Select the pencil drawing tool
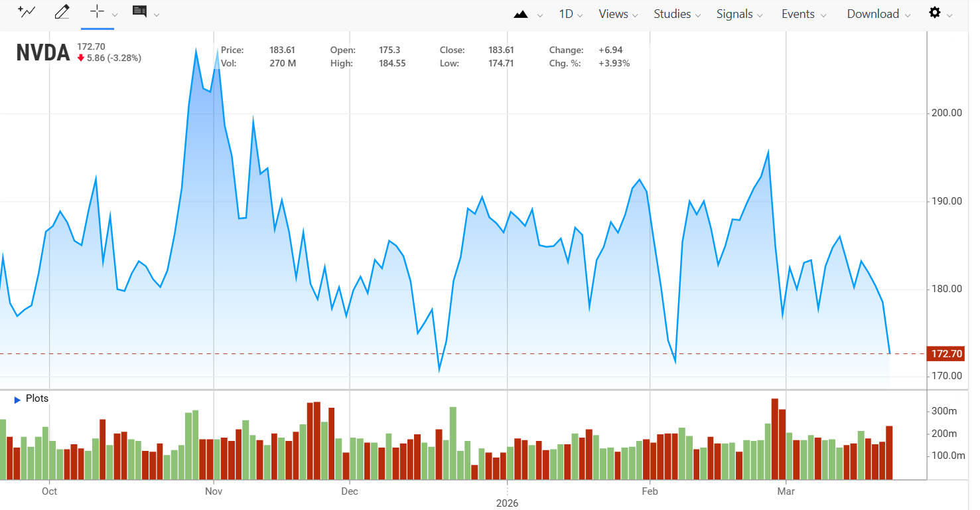 pos(62,11)
